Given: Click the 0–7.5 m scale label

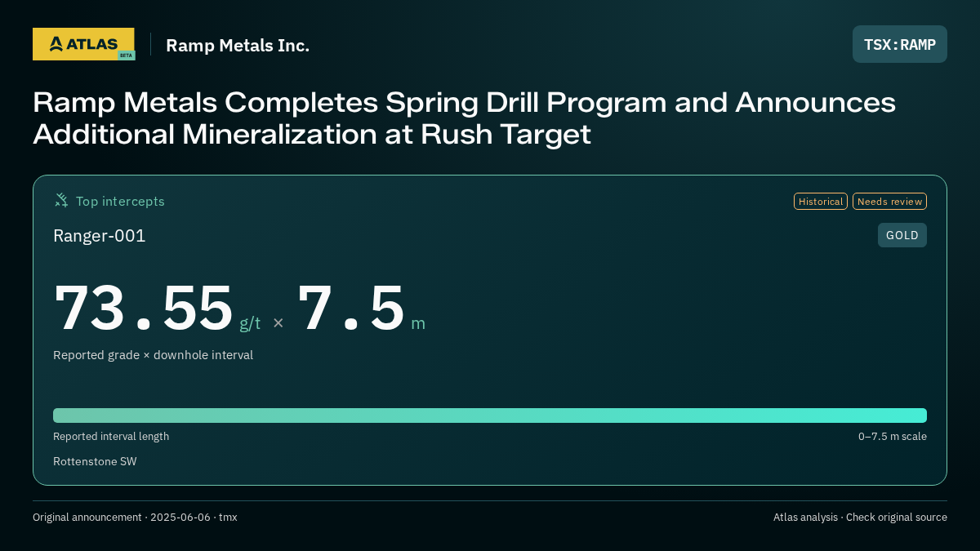Looking at the screenshot, I should [893, 436].
